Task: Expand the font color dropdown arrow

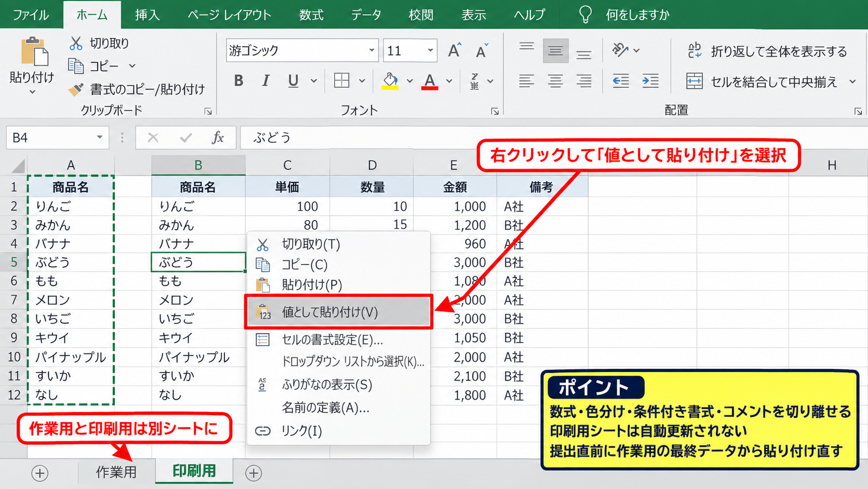Action: tap(449, 81)
